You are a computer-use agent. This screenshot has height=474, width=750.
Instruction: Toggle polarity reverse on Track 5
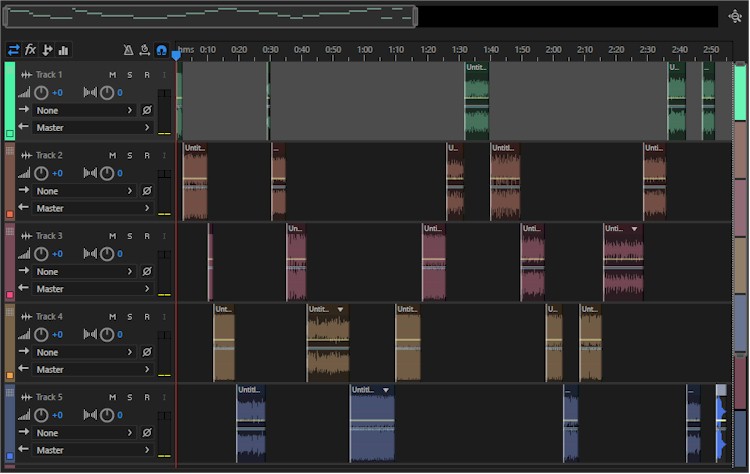147,433
